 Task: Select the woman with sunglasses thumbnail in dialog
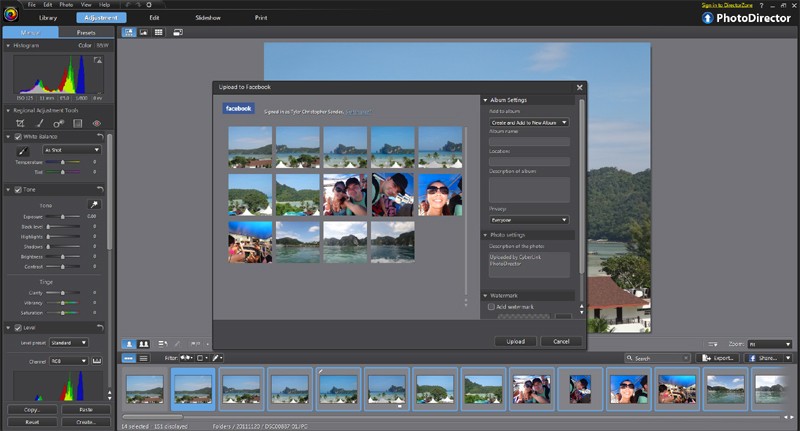pos(440,195)
